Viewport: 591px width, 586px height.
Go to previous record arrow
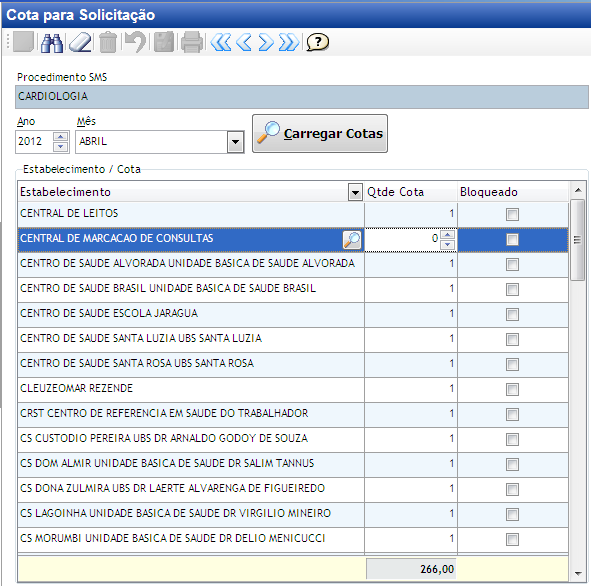tap(244, 43)
